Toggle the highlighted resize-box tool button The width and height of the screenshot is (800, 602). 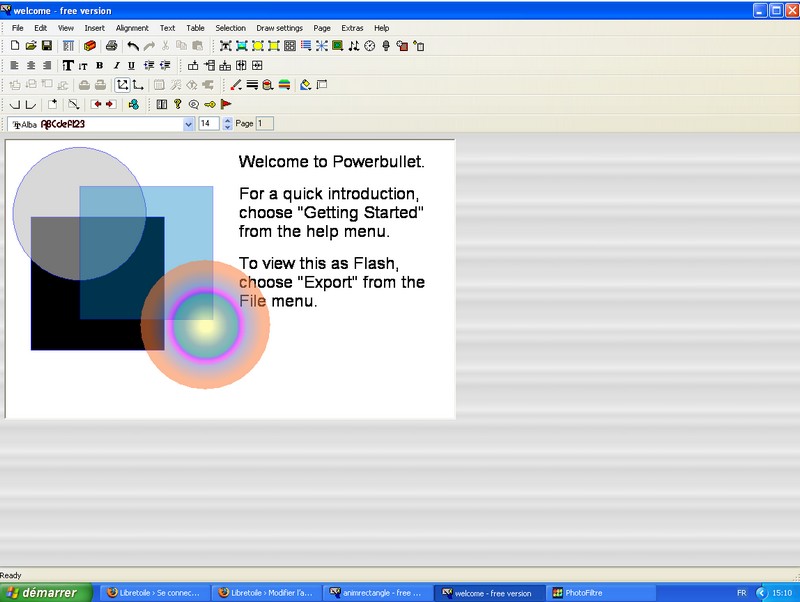click(x=122, y=85)
